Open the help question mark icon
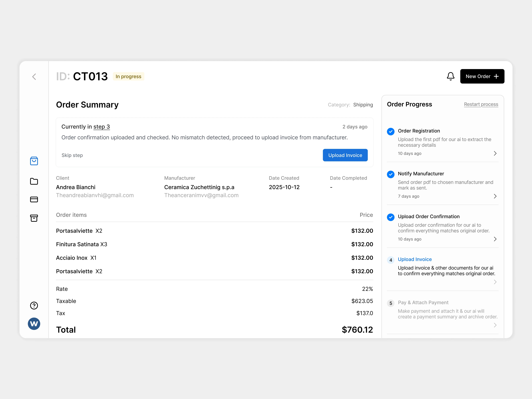Viewport: 532px width, 399px height. click(x=34, y=305)
